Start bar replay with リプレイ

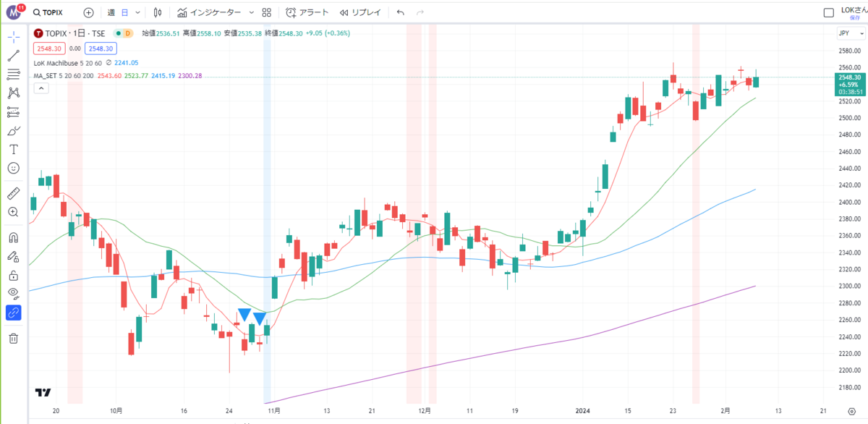(360, 13)
